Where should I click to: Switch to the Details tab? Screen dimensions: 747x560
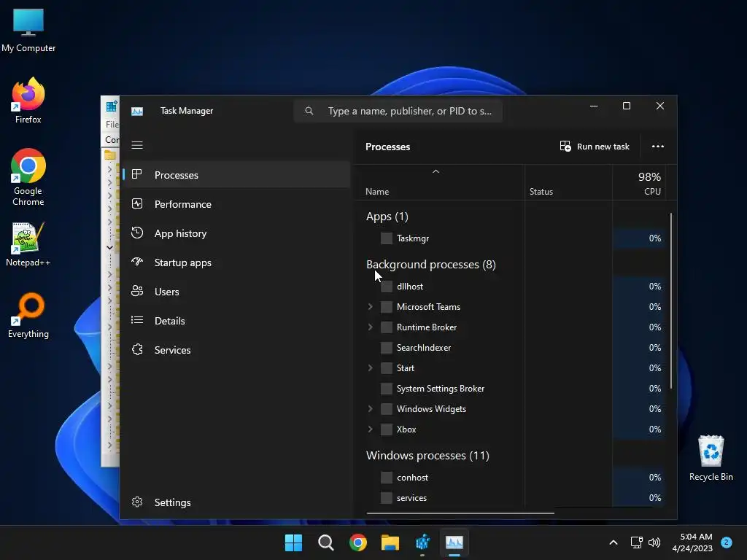[x=236, y=321]
